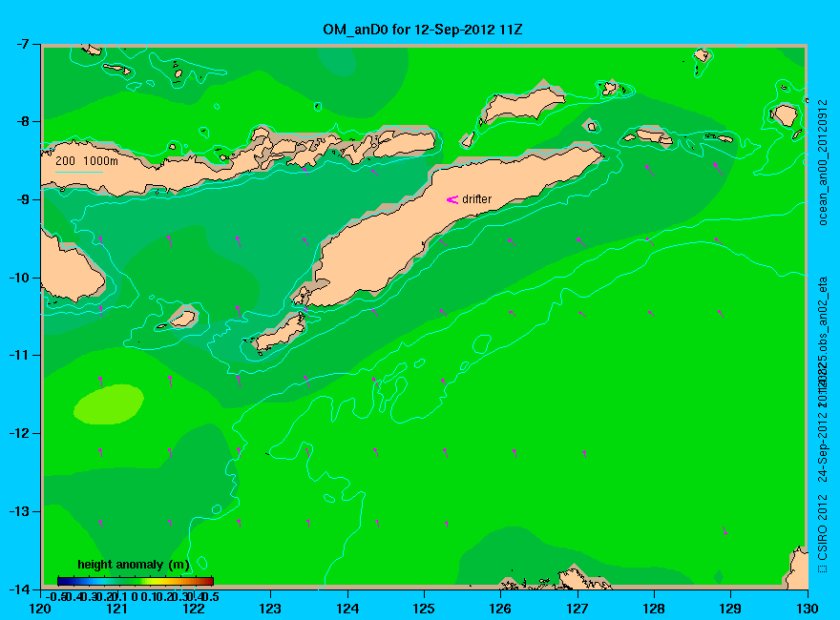Click the "drifter" label text

476,199
